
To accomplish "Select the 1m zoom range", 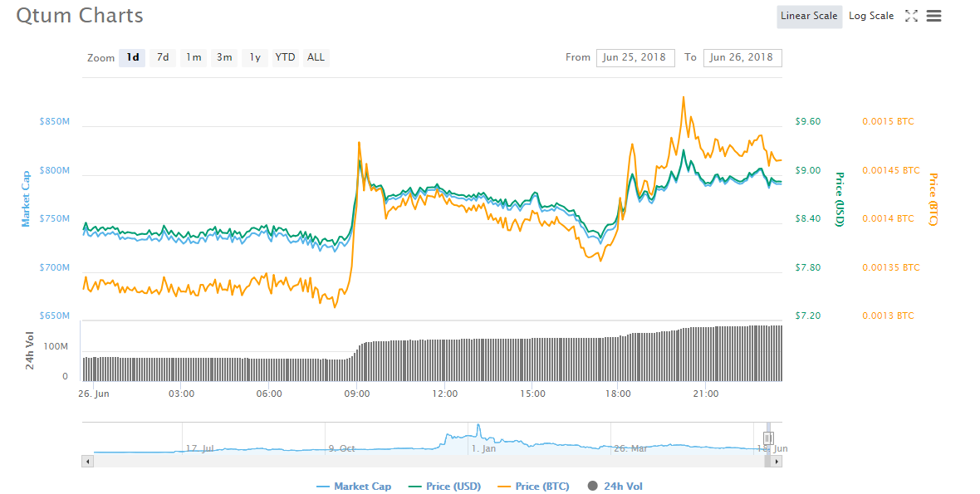I will tap(194, 57).
